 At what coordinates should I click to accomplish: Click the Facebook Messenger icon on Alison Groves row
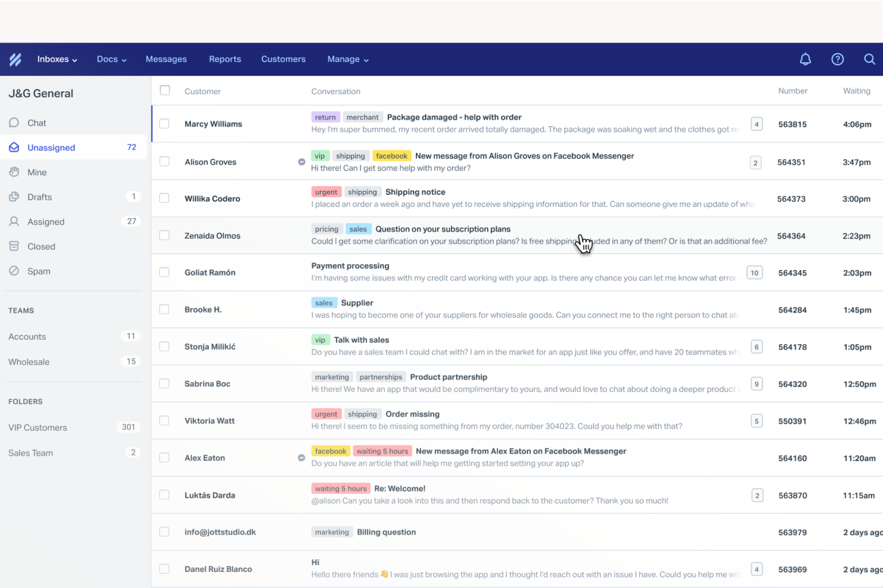(301, 161)
